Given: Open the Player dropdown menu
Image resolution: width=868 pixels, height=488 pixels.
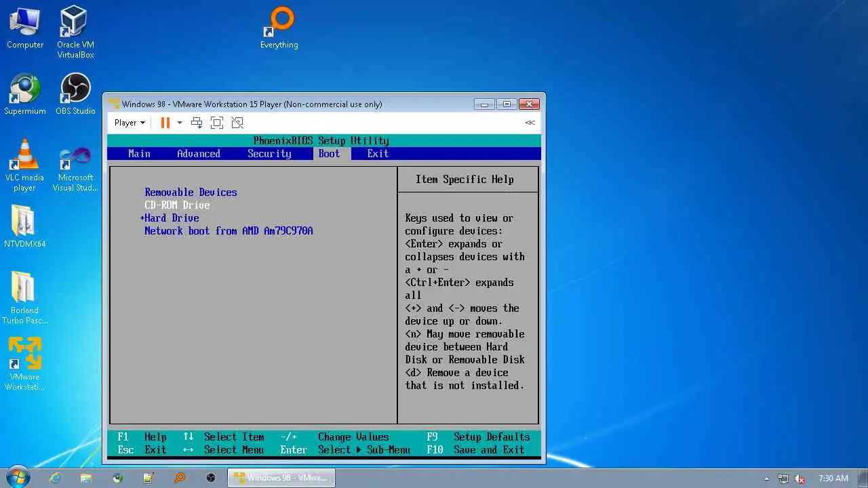Looking at the screenshot, I should coord(130,123).
